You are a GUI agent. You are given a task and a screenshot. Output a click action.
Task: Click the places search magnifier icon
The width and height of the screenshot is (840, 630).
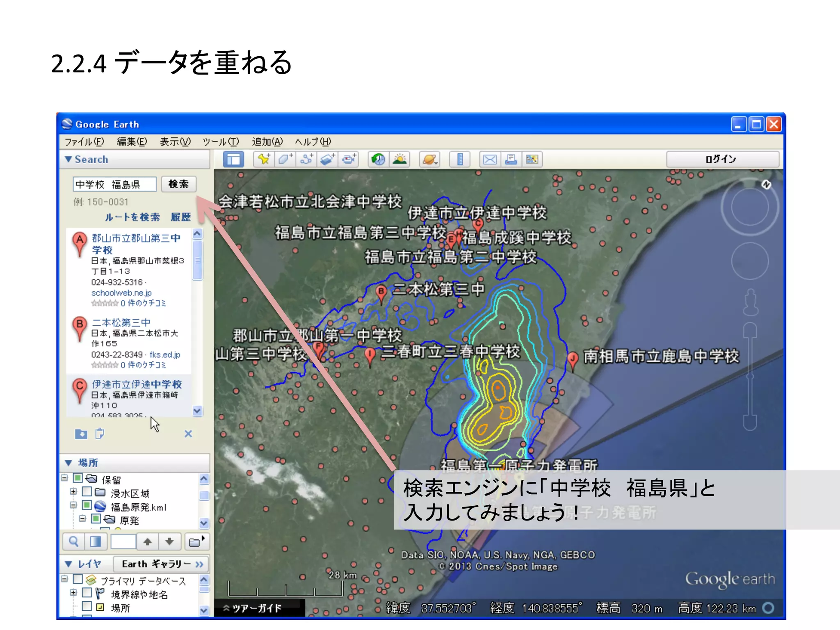tap(74, 542)
